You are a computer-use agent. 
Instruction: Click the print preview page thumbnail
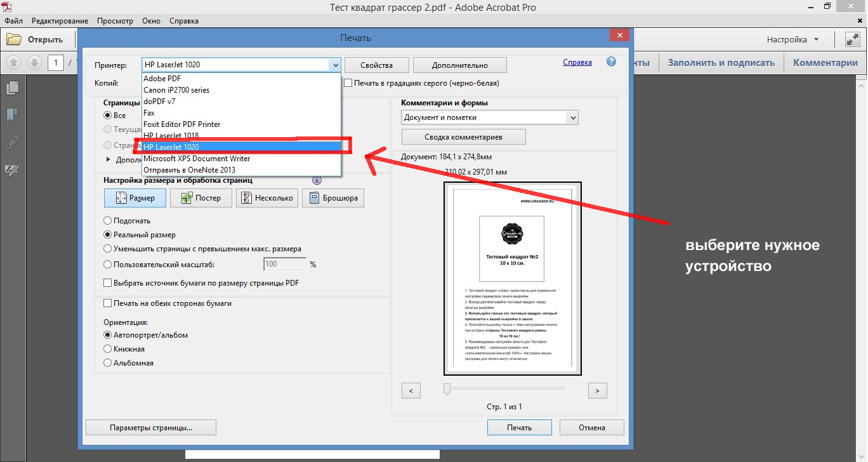tap(513, 279)
